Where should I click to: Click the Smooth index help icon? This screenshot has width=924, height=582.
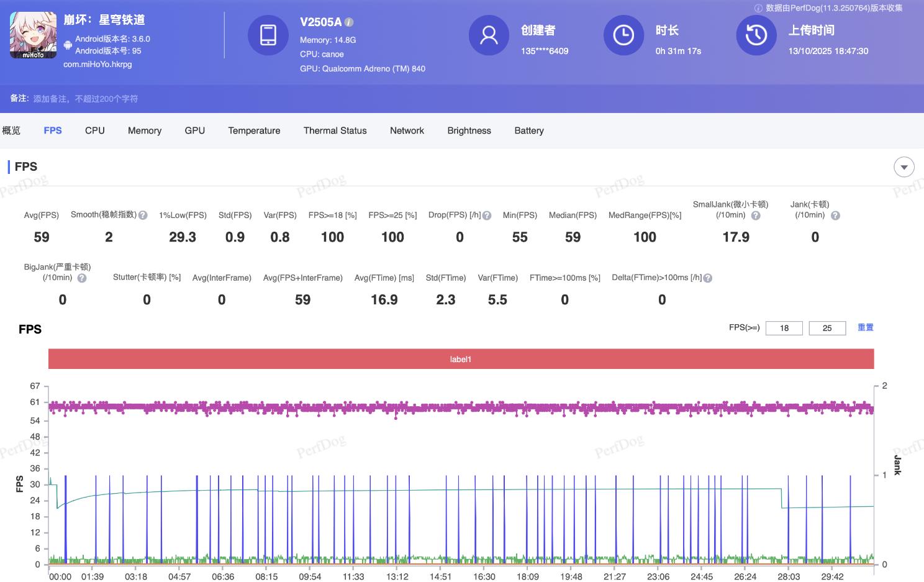coord(143,216)
